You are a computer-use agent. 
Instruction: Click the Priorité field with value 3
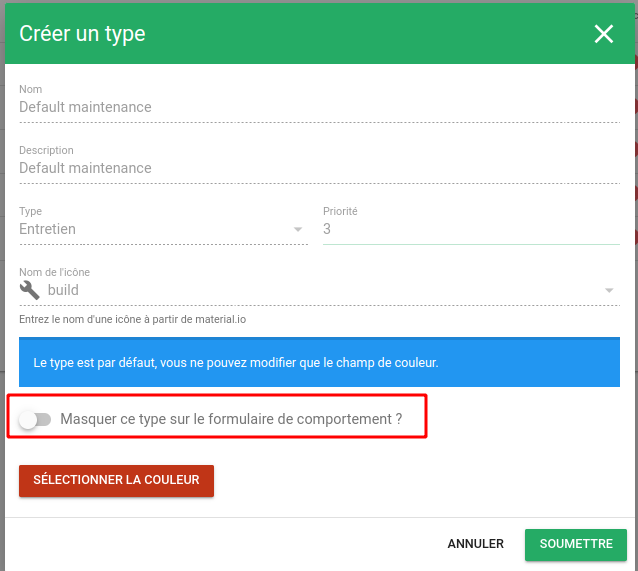pos(471,229)
